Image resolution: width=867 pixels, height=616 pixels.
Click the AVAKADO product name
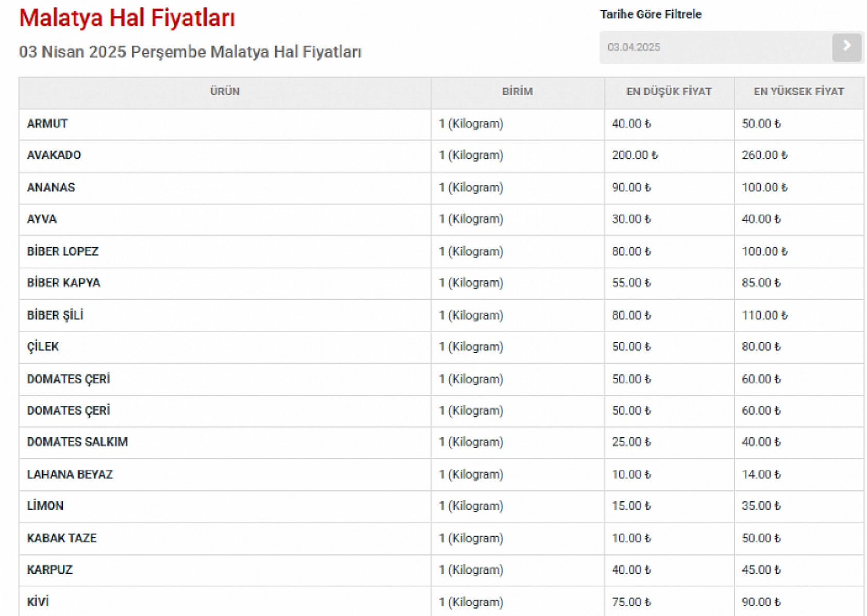tap(54, 155)
